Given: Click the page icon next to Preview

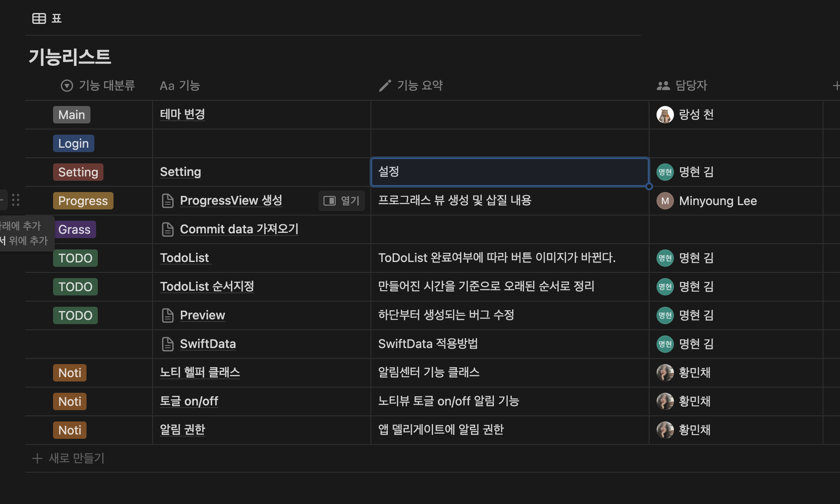Looking at the screenshot, I should pos(167,315).
